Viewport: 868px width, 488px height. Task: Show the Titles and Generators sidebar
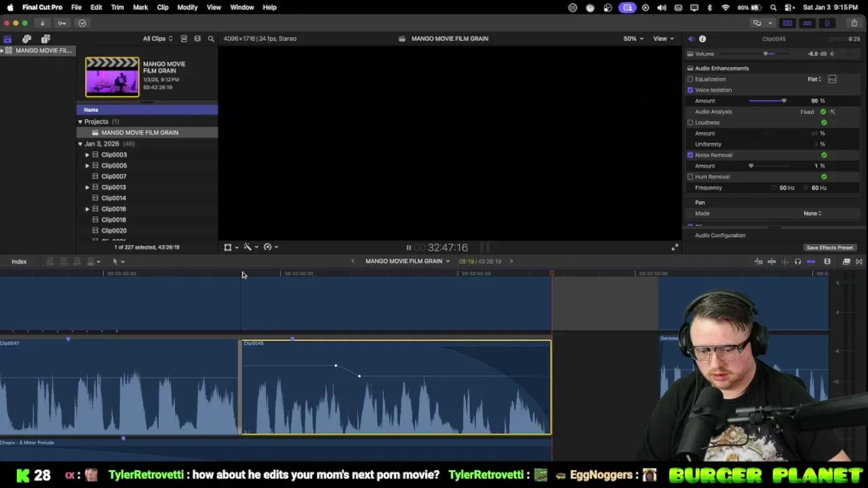(x=45, y=39)
